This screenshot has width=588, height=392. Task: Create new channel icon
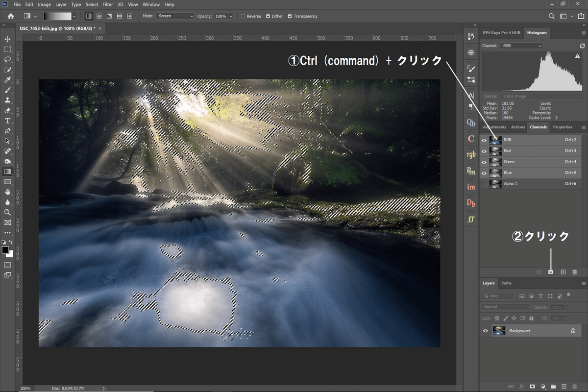pos(563,271)
